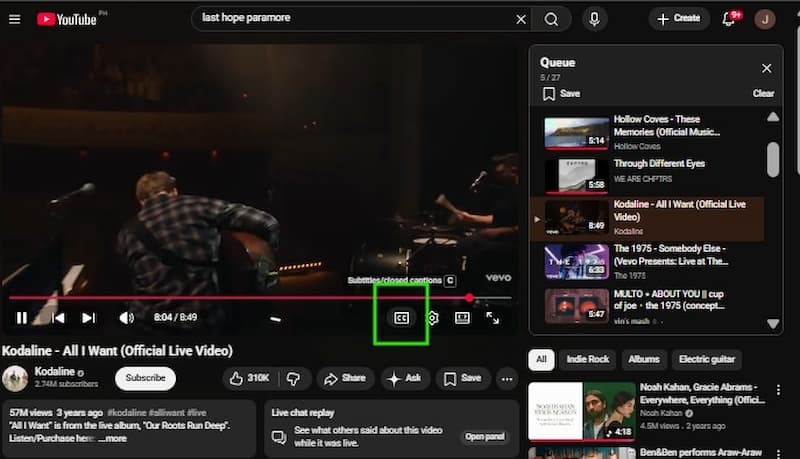Mute the player volume
Screen dimensions: 800x459
click(126, 318)
